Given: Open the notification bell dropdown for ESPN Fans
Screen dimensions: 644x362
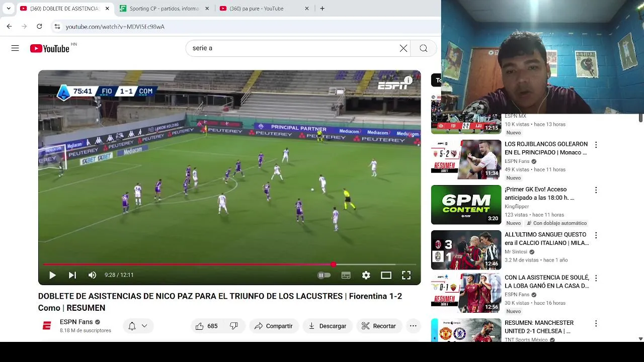Looking at the screenshot, I should [138, 326].
